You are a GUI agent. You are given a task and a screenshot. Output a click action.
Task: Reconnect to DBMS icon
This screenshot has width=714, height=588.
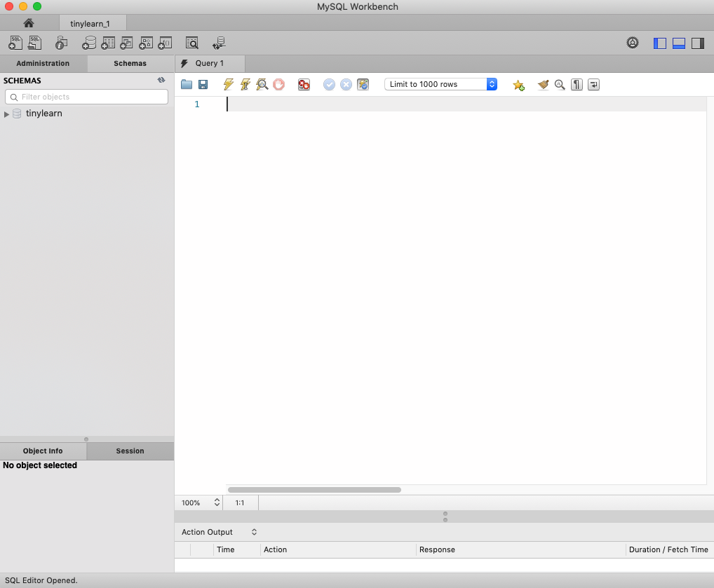coord(219,43)
